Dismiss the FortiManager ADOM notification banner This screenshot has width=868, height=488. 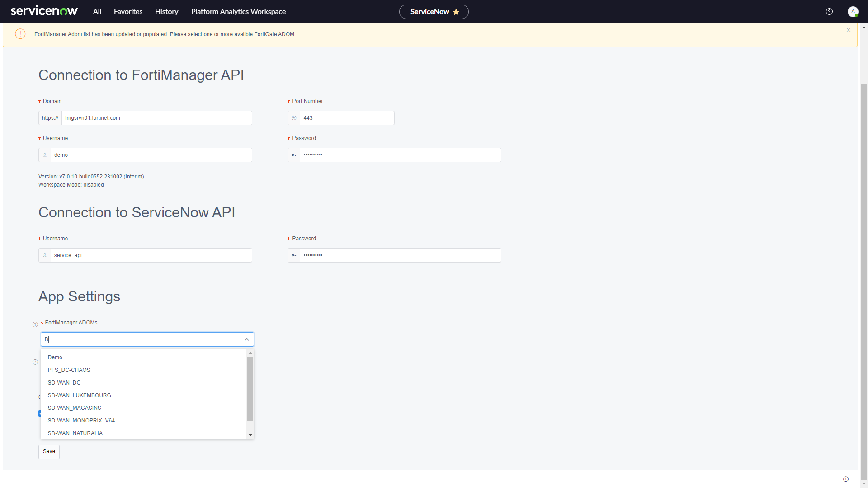pyautogui.click(x=849, y=30)
